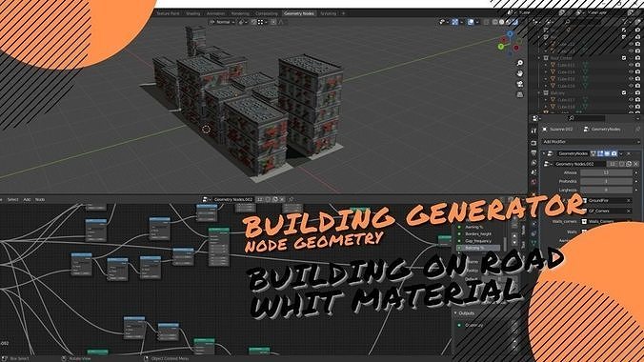Add a new workspace with plus
Screen dimensions: 644x362
(343, 13)
